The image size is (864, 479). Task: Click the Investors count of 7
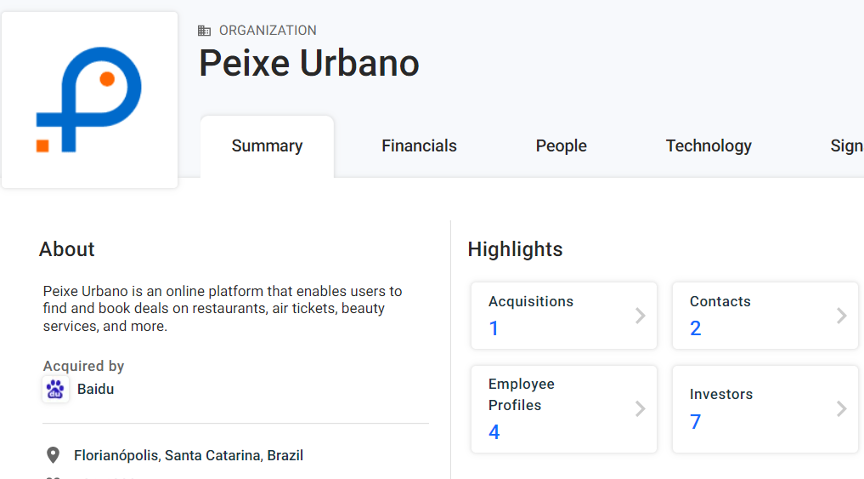click(696, 422)
